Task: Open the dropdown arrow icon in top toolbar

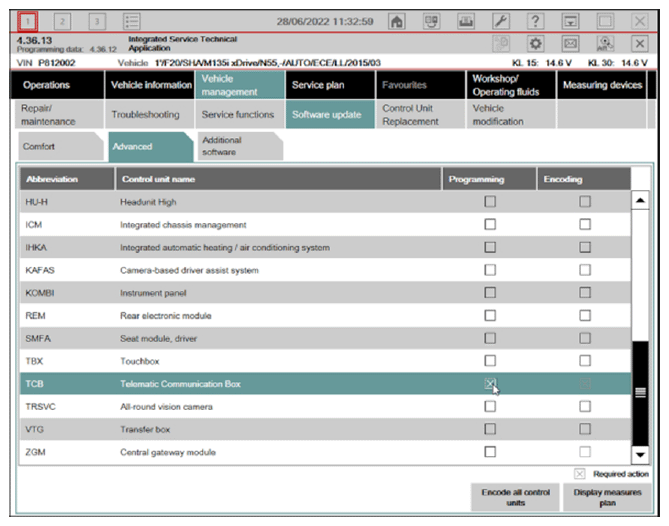Action: point(570,21)
